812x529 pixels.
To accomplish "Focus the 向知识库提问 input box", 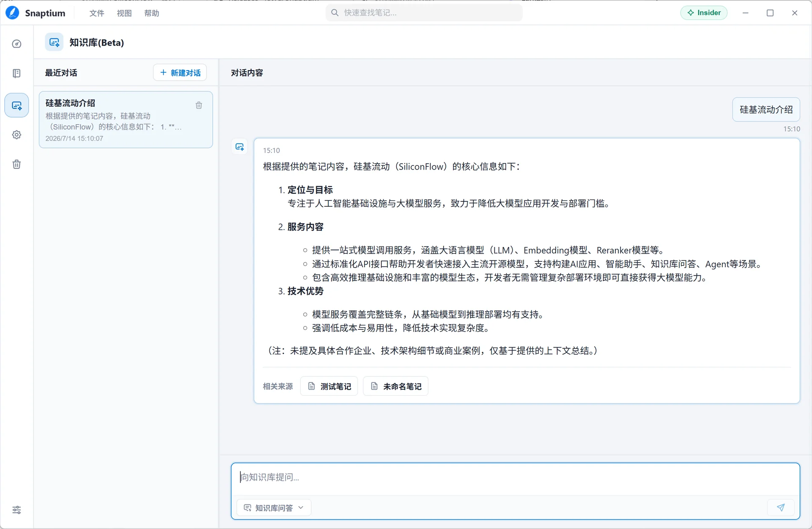I will click(x=515, y=478).
